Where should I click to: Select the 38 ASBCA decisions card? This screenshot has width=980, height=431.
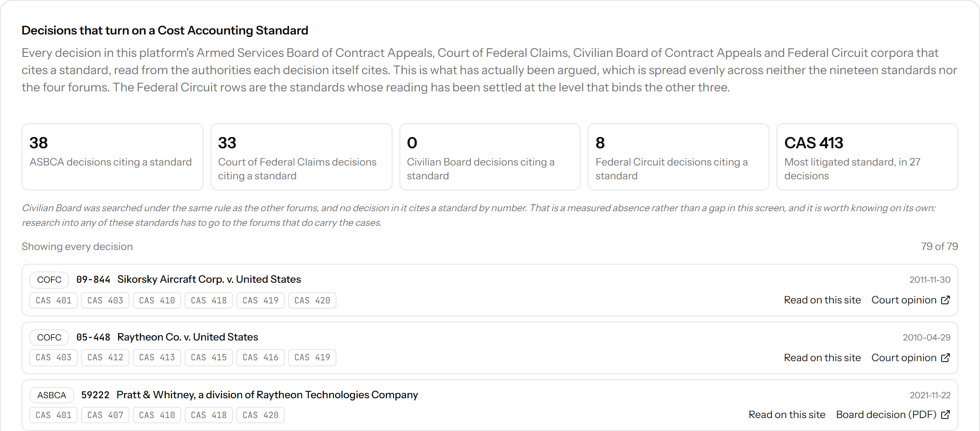(x=113, y=157)
